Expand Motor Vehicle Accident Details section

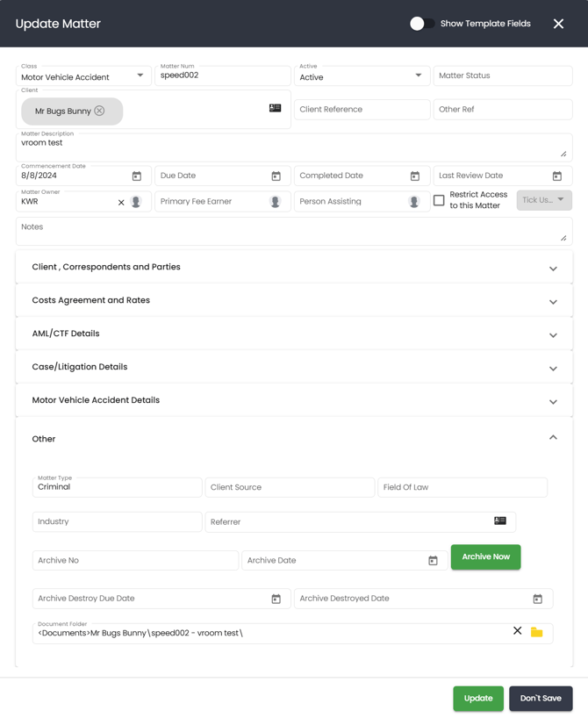pos(294,400)
